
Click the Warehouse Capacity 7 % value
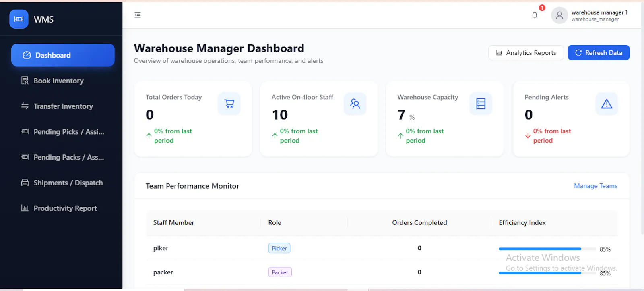coord(406,115)
